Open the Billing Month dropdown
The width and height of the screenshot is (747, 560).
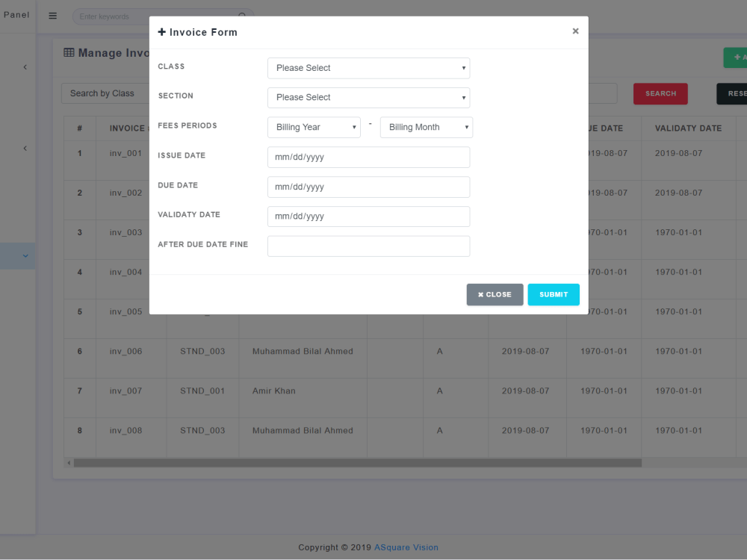tap(426, 127)
